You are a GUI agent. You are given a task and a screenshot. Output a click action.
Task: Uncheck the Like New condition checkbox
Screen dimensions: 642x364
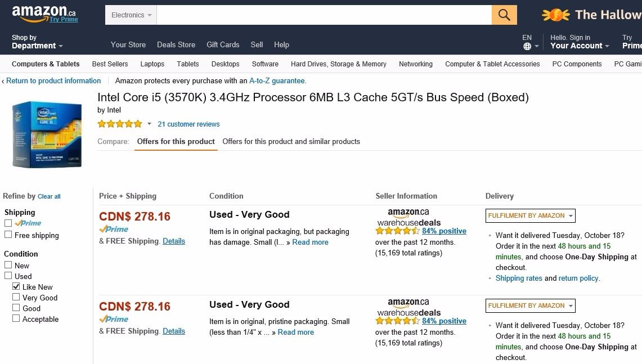click(x=16, y=287)
